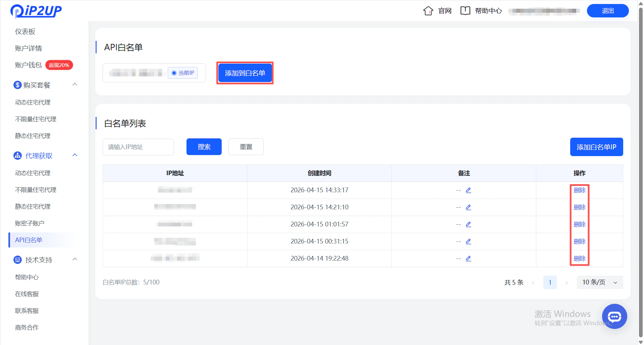Click the globe icon beside 代理获取
The width and height of the screenshot is (644, 345).
coord(17,155)
